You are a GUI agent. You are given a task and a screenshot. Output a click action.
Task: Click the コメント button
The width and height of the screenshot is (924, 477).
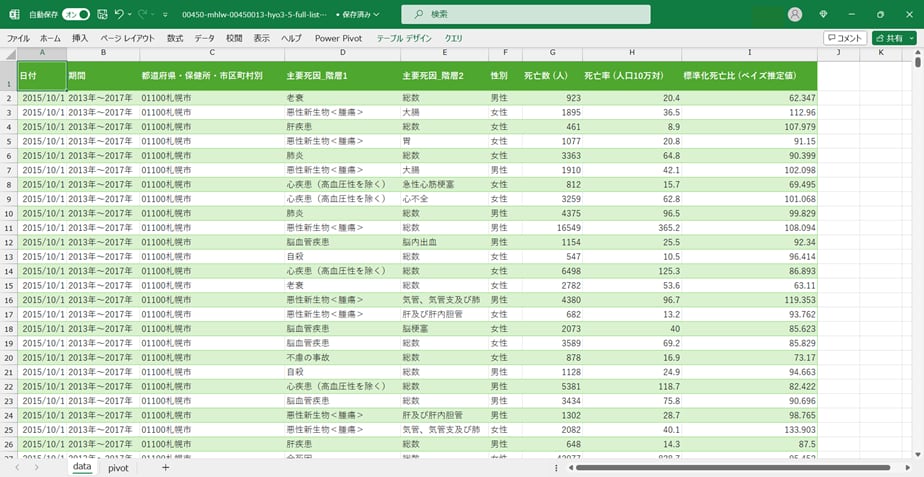coord(845,38)
